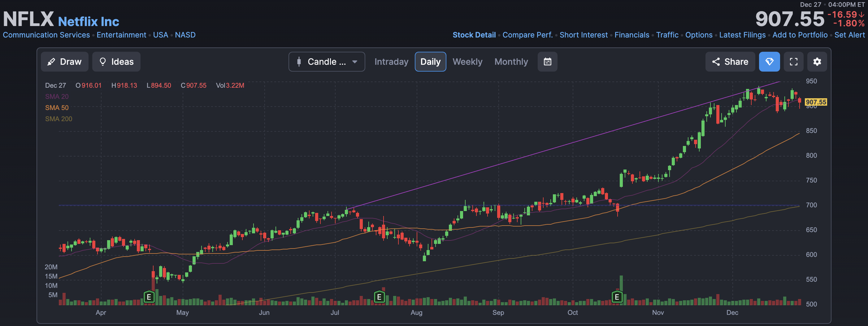Select the Daily timeframe
The image size is (868, 326).
(430, 62)
